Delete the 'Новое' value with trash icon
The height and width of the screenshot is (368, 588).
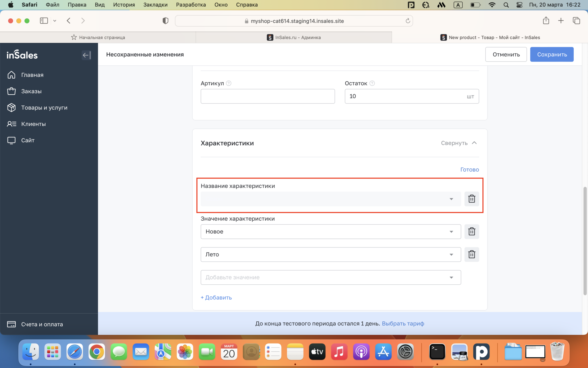471,231
